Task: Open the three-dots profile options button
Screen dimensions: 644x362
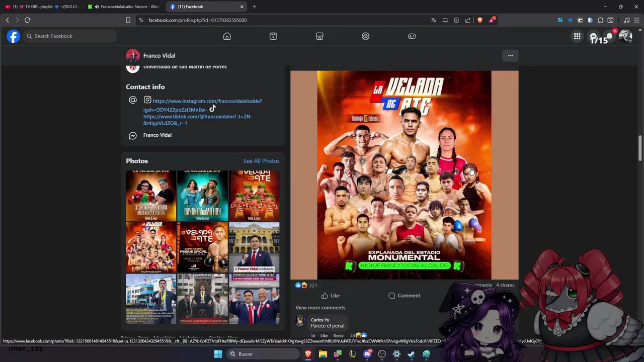Action: pyautogui.click(x=510, y=56)
